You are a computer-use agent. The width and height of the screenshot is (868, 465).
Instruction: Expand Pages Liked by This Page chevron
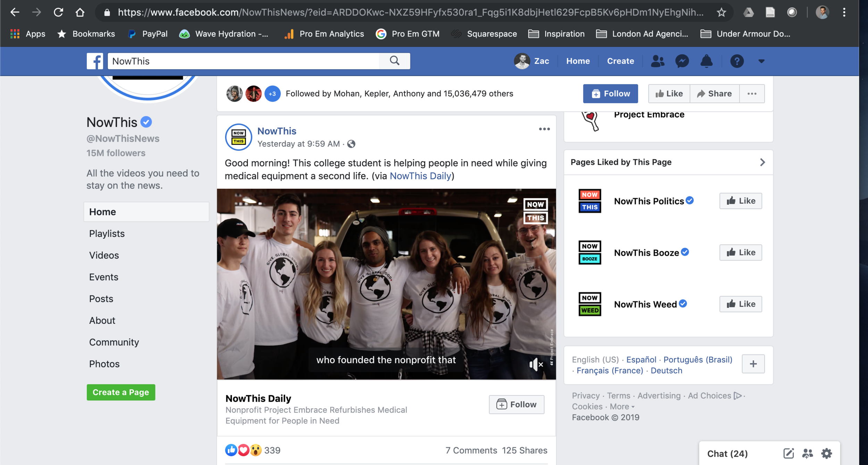762,162
